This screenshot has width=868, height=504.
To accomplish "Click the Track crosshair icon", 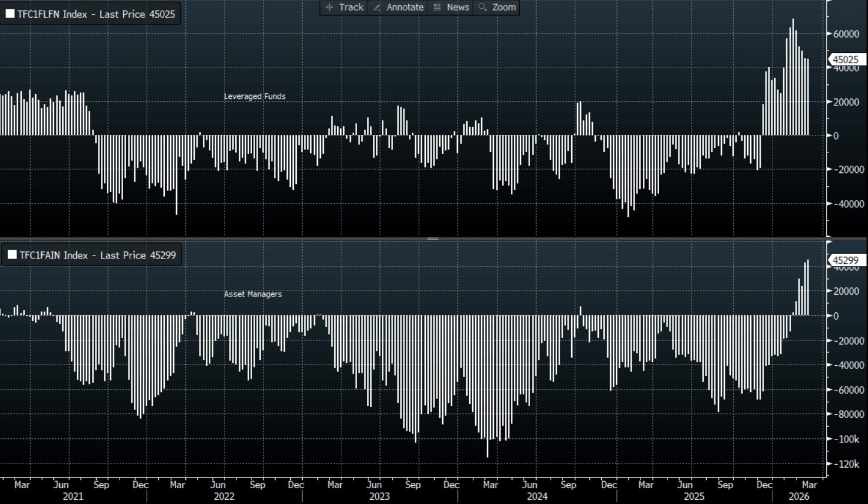I will pyautogui.click(x=329, y=7).
